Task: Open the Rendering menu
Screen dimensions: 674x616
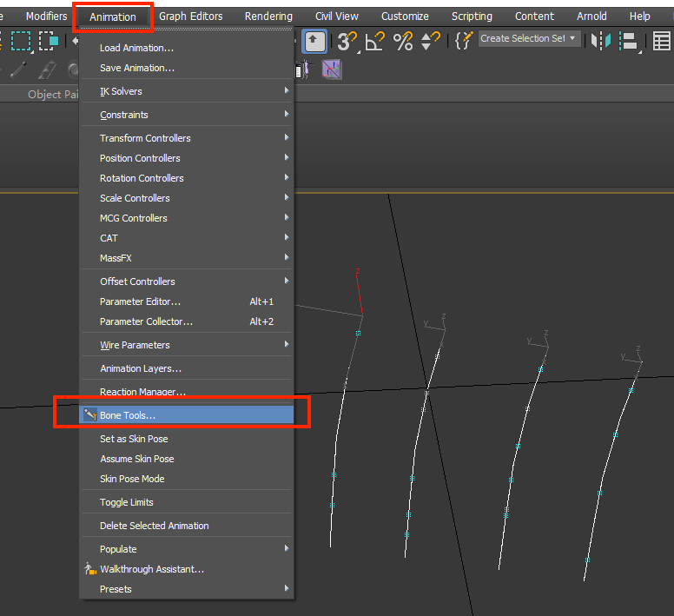Action: [x=268, y=17]
